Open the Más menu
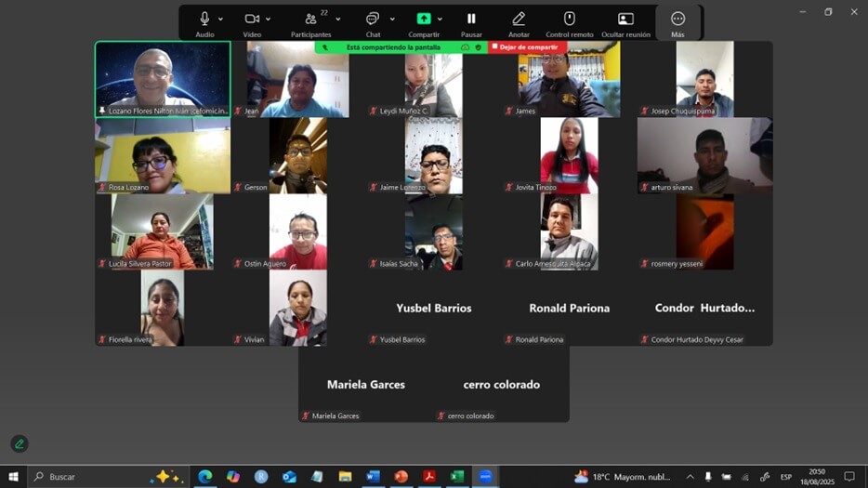This screenshot has height=488, width=868. 677,19
